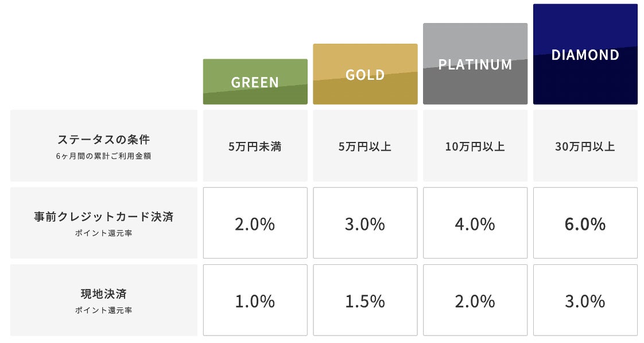
Task: Click the GREEN status card
Action: tap(255, 82)
